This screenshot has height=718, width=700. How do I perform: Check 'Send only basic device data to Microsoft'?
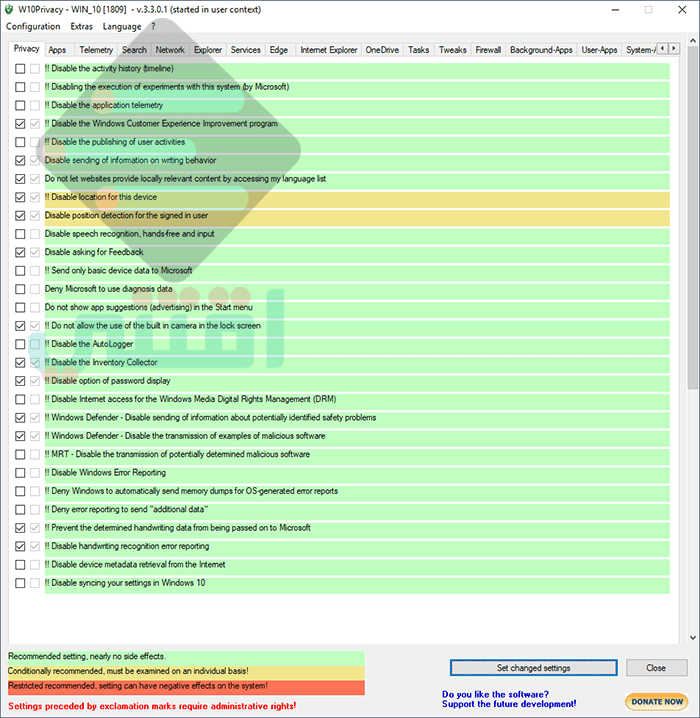tap(20, 271)
